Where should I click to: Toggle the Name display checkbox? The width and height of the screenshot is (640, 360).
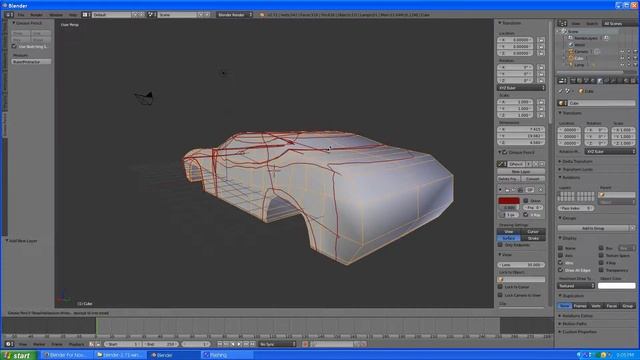[560, 248]
